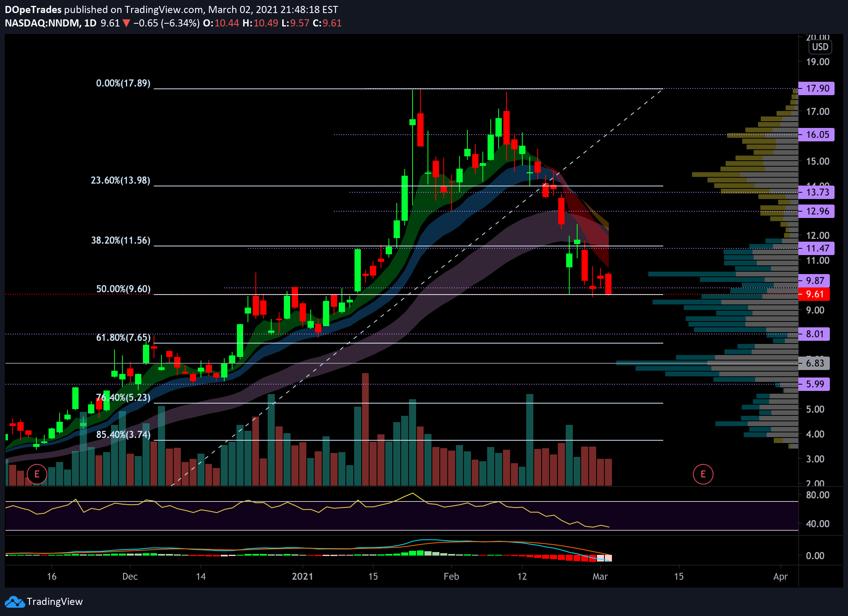Click the left earnings E marker

tap(37, 474)
